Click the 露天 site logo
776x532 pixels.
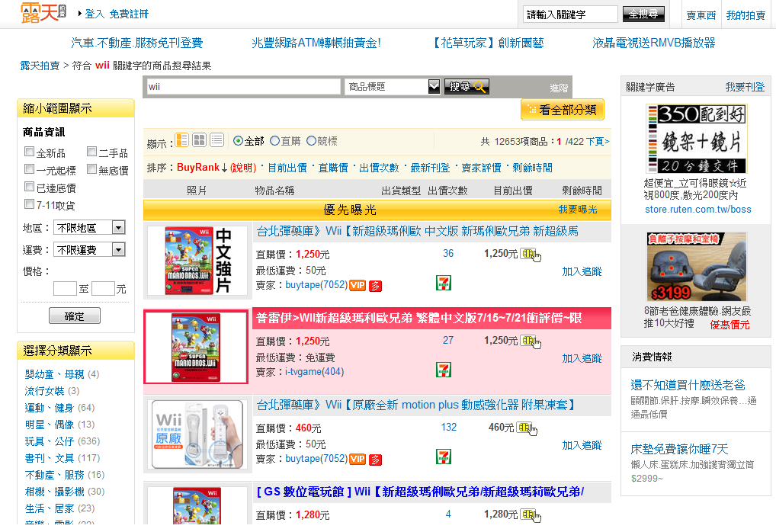(x=43, y=12)
